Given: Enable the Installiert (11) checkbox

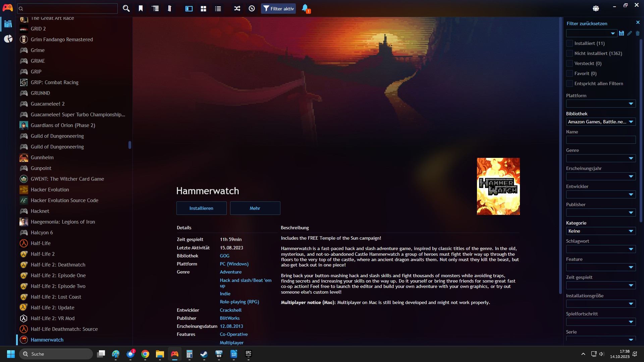Looking at the screenshot, I should (570, 43).
